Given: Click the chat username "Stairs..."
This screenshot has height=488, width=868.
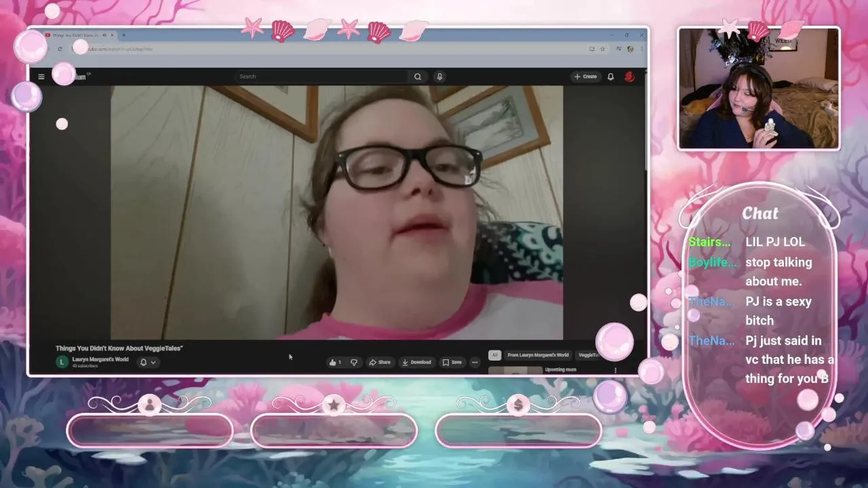Looking at the screenshot, I should click(x=709, y=242).
